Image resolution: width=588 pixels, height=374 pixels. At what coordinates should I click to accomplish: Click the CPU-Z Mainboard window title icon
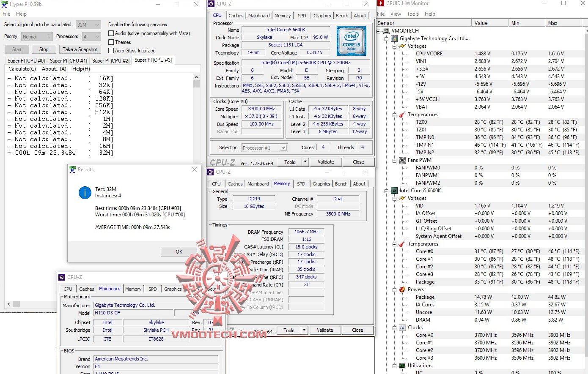pos(62,277)
